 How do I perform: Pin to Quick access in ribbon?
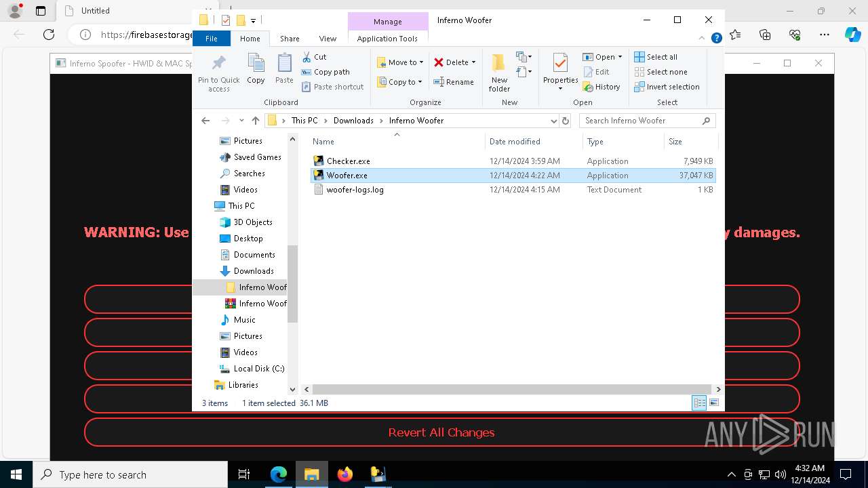pos(218,73)
